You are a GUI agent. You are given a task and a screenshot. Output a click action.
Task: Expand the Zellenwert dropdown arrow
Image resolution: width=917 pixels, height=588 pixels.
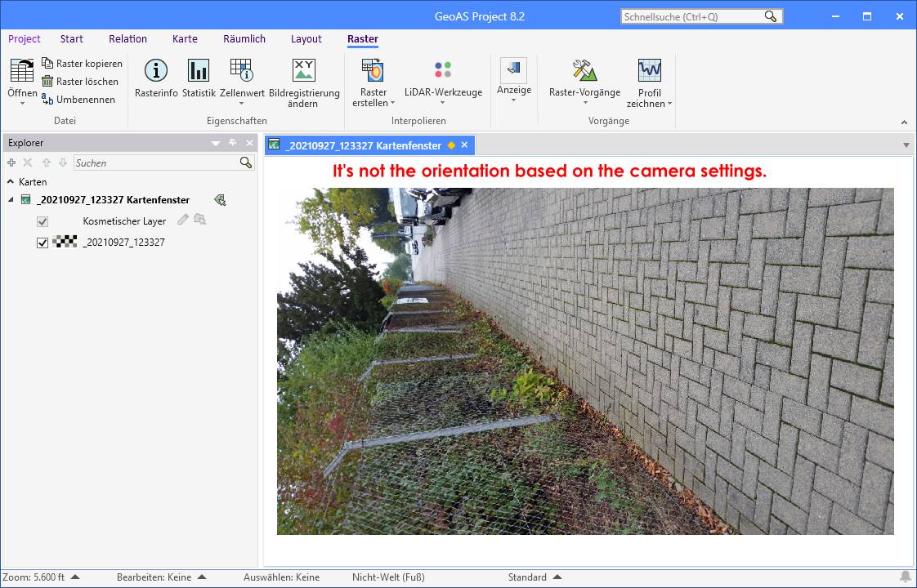tap(242, 104)
